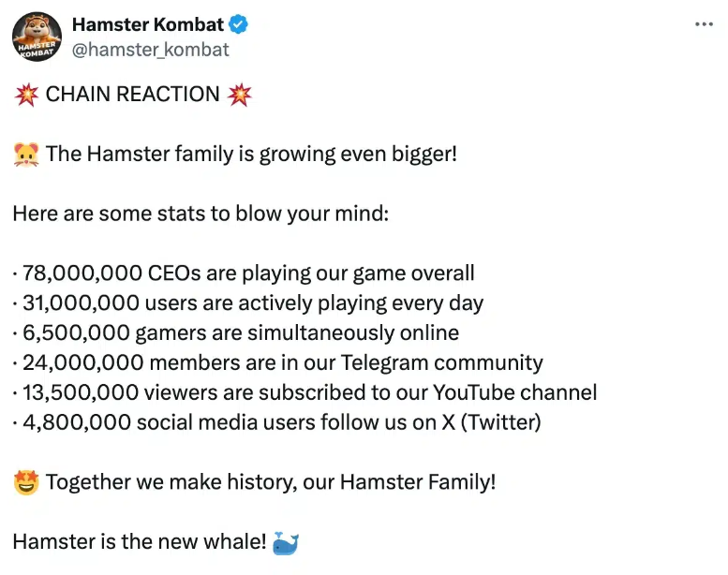Visit the @hamster_kombat handle link
Screen dimensions: 728x575
tap(150, 50)
